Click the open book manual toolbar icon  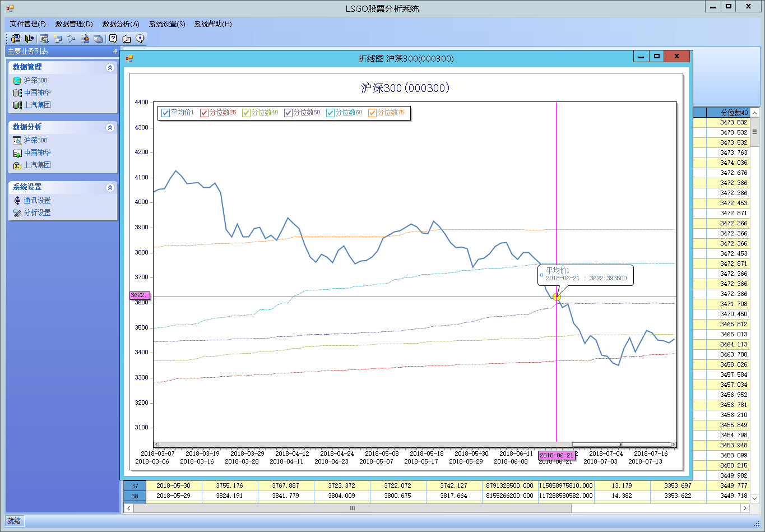click(x=127, y=39)
